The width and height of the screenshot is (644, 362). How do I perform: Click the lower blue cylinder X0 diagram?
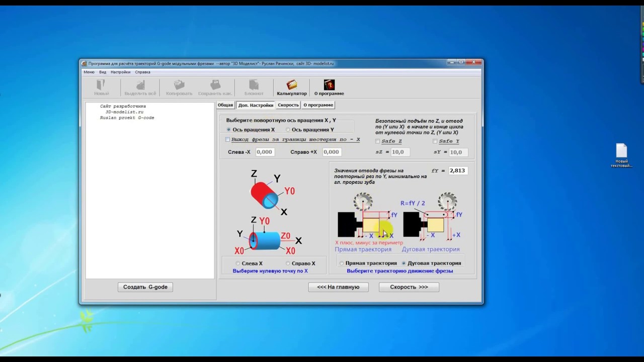pos(269,235)
